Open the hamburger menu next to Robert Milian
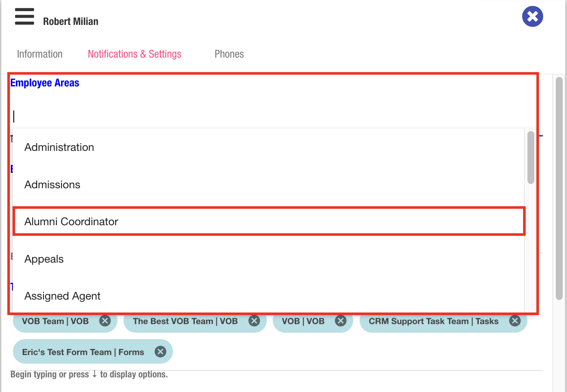The height and width of the screenshot is (392, 567). coord(25,17)
